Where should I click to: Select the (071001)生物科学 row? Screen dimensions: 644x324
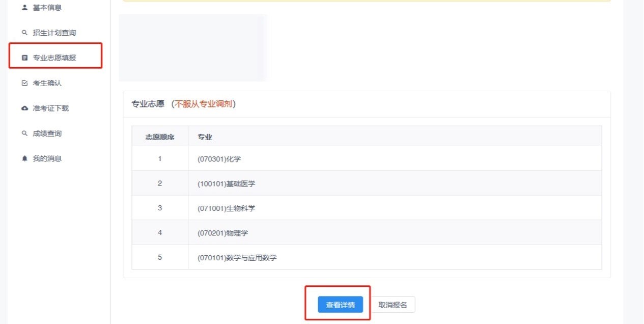226,208
